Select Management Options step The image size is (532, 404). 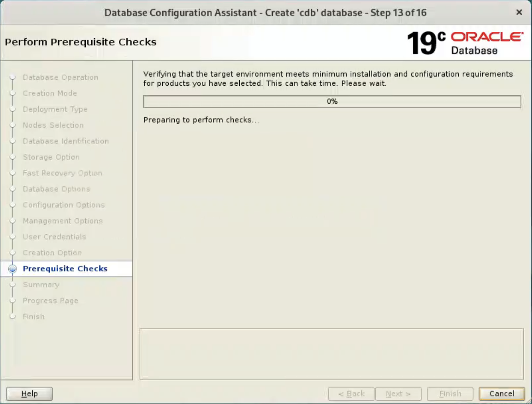tap(62, 221)
